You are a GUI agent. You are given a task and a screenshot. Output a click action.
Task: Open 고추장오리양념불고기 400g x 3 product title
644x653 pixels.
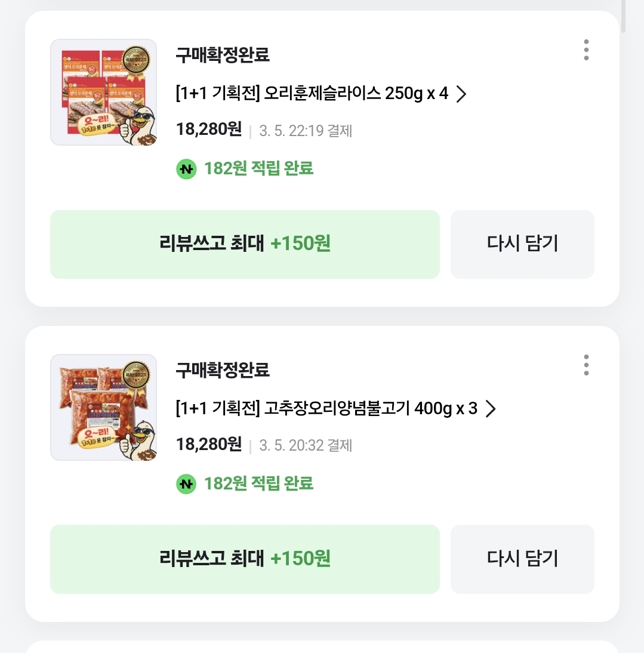point(326,409)
